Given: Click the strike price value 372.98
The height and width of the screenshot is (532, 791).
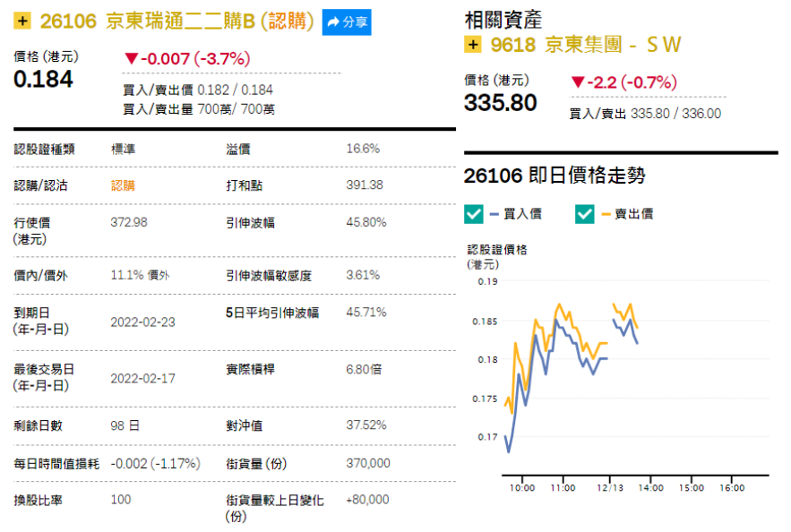Looking at the screenshot, I should coord(129,222).
